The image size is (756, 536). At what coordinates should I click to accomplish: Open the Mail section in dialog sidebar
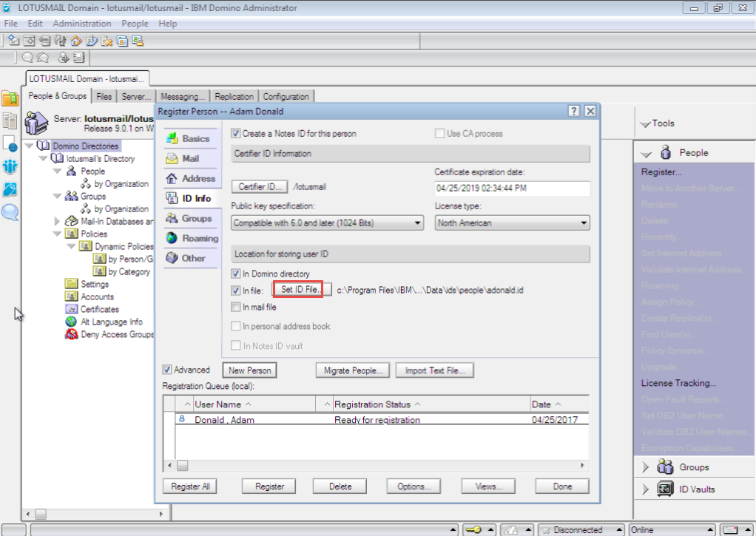(x=190, y=159)
